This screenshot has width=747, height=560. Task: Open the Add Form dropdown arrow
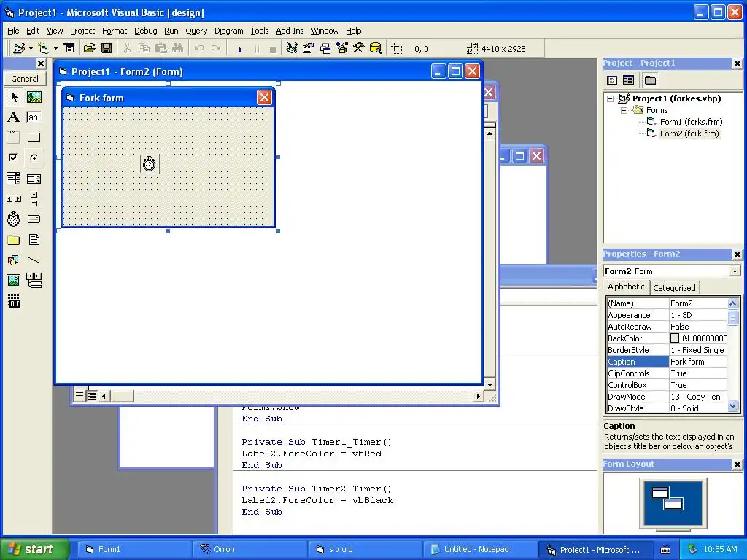coord(55,49)
